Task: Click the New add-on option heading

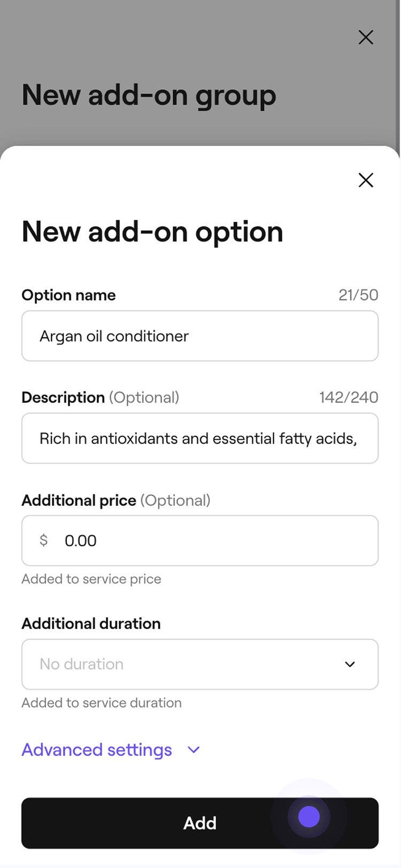Action: pyautogui.click(x=152, y=232)
